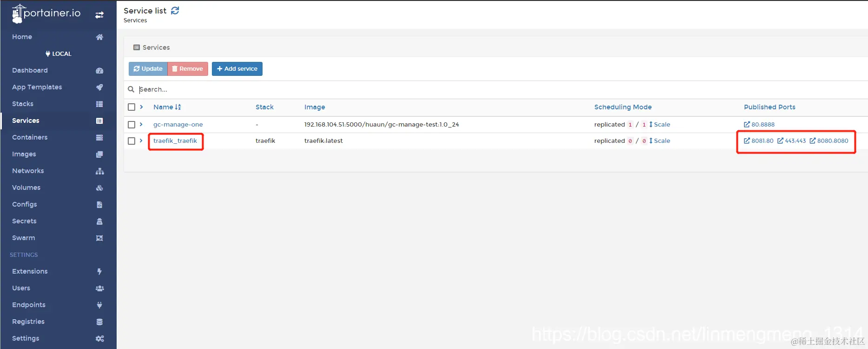868x349 pixels.
Task: Expand the gc-manage-one service row
Action: point(141,124)
